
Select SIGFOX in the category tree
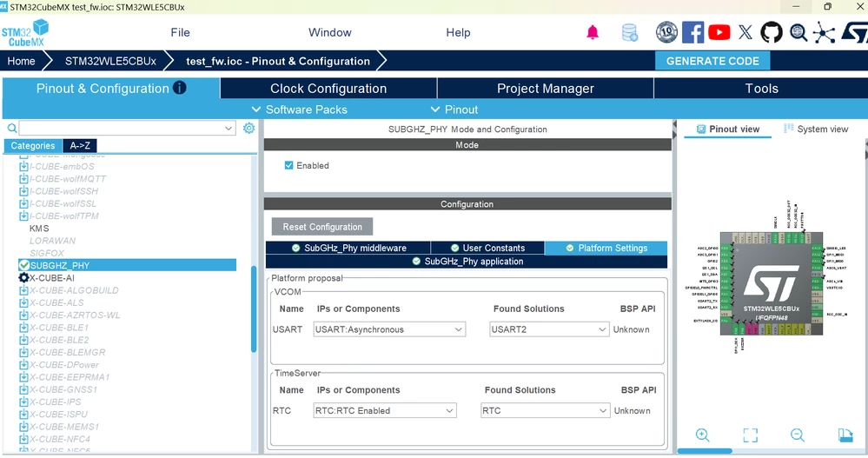pos(47,253)
